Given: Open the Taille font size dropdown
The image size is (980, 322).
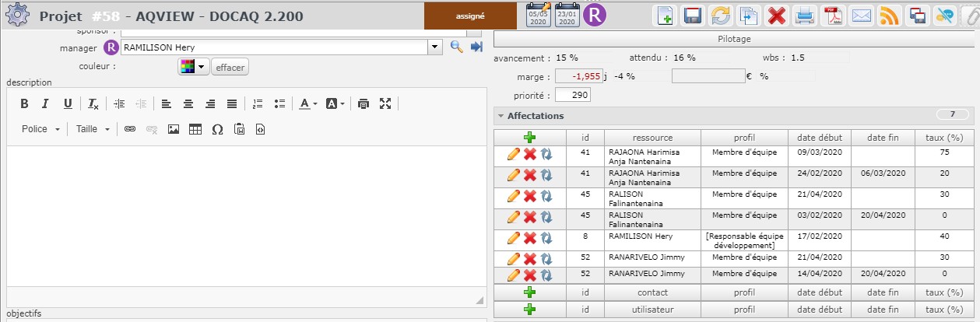Looking at the screenshot, I should (x=93, y=129).
